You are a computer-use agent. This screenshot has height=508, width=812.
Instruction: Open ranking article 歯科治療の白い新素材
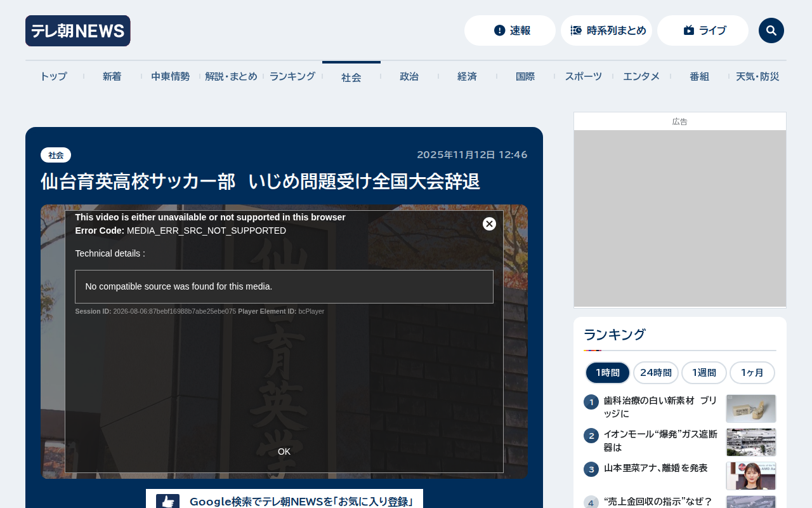pos(660,407)
